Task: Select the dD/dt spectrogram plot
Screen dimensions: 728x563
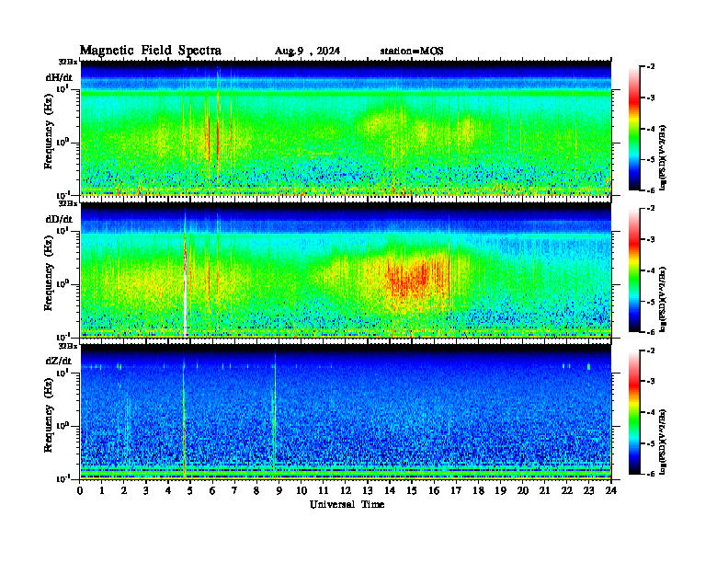Action: point(346,271)
